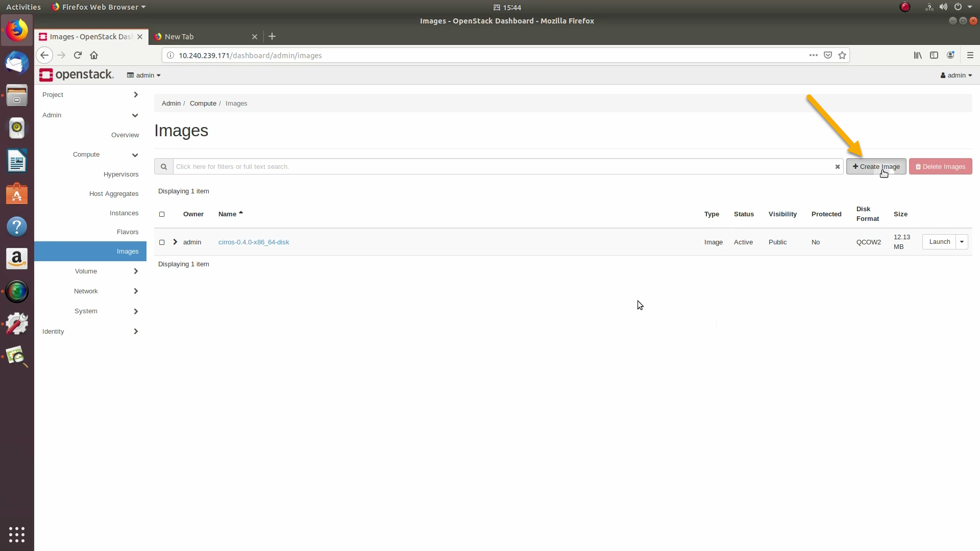Clear the search filter with X icon
The image size is (980, 551).
tap(837, 167)
